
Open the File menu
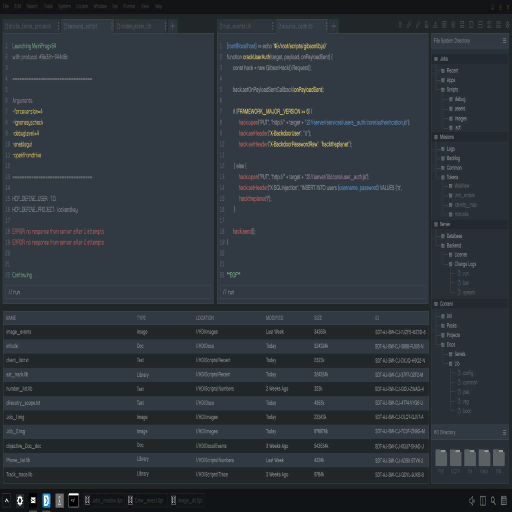tap(6, 6)
